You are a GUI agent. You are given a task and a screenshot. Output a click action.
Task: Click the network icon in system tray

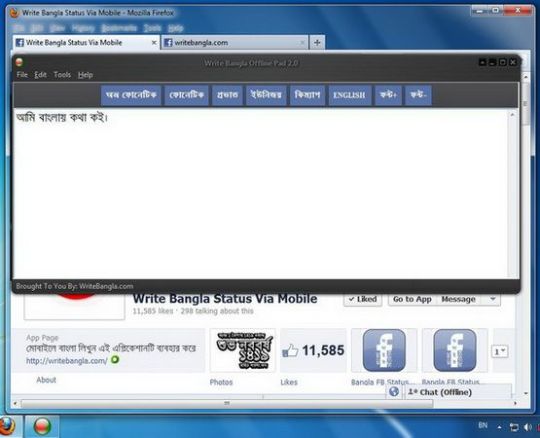coord(513,427)
